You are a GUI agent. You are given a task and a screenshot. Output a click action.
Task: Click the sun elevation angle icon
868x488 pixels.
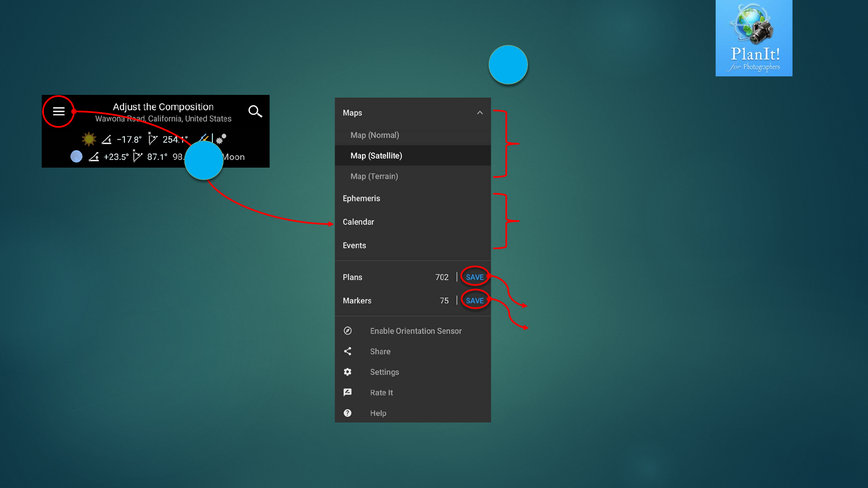coord(107,140)
